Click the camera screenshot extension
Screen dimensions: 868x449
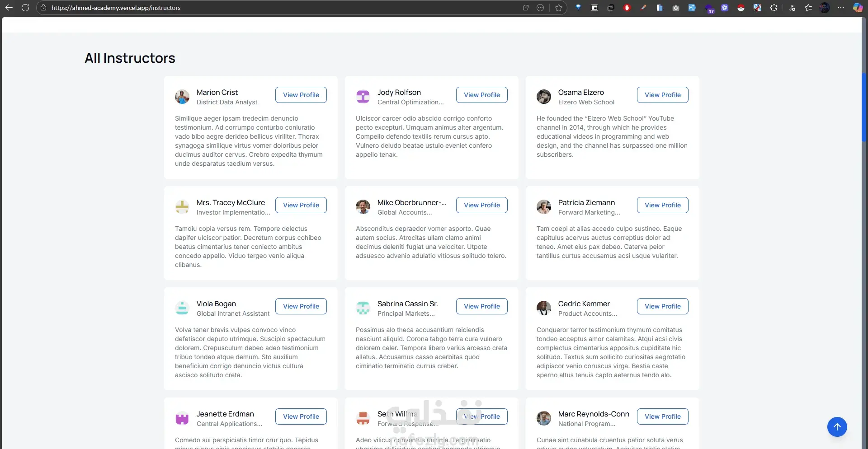[676, 8]
